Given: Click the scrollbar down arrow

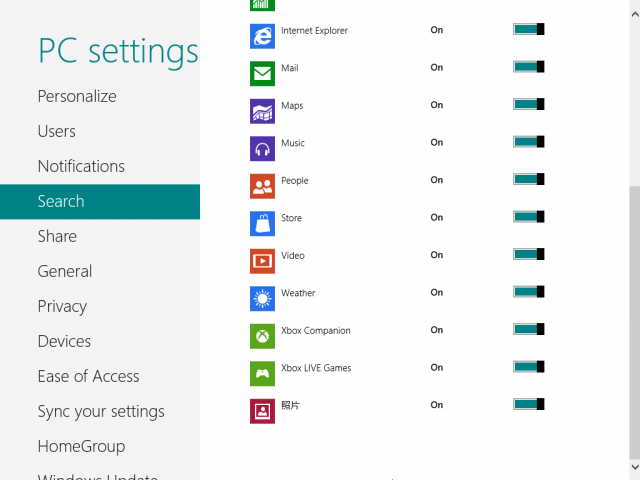Looking at the screenshot, I should [x=635, y=467].
